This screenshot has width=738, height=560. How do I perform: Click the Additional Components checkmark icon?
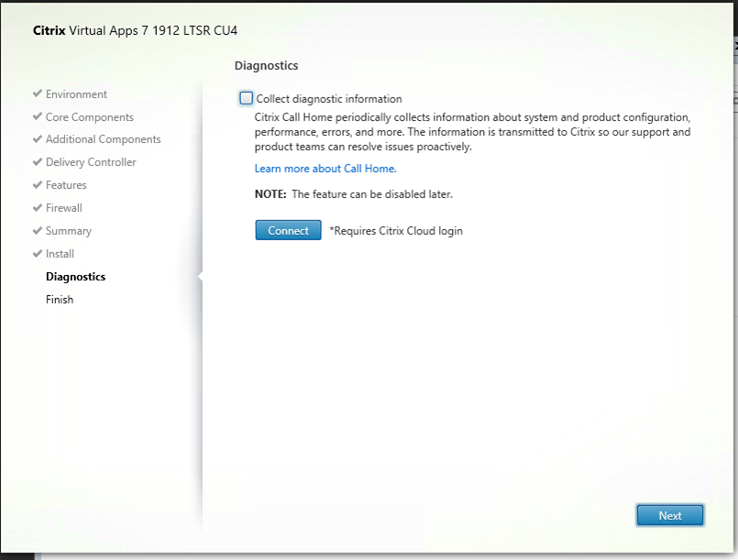(x=38, y=138)
